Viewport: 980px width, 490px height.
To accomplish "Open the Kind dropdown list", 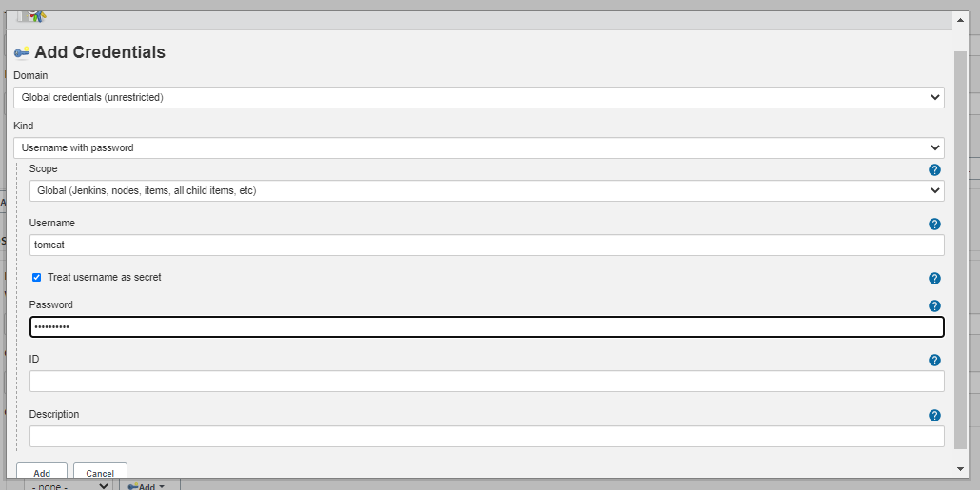I will pyautogui.click(x=479, y=148).
